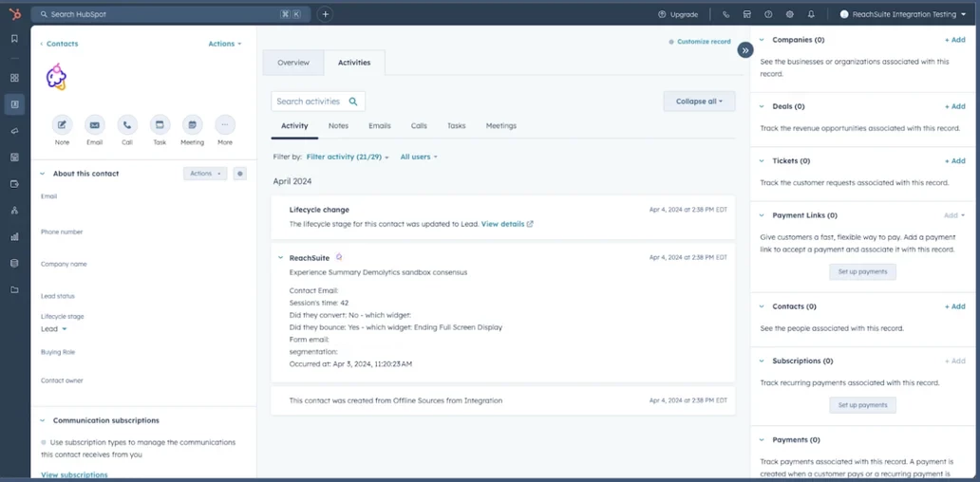Switch to the Meetings tab
Viewport: 980px width, 482px height.
coord(501,125)
